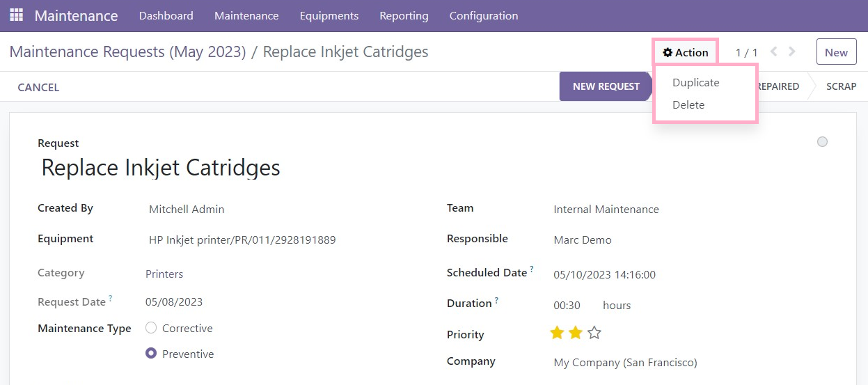Click the New button
The width and height of the screenshot is (868, 385).
pyautogui.click(x=836, y=52)
